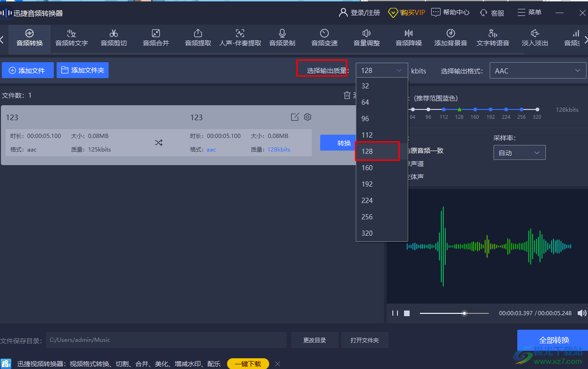588x369 pixels.
Task: Select 64 in the quality dropdown list
Action: pos(382,102)
